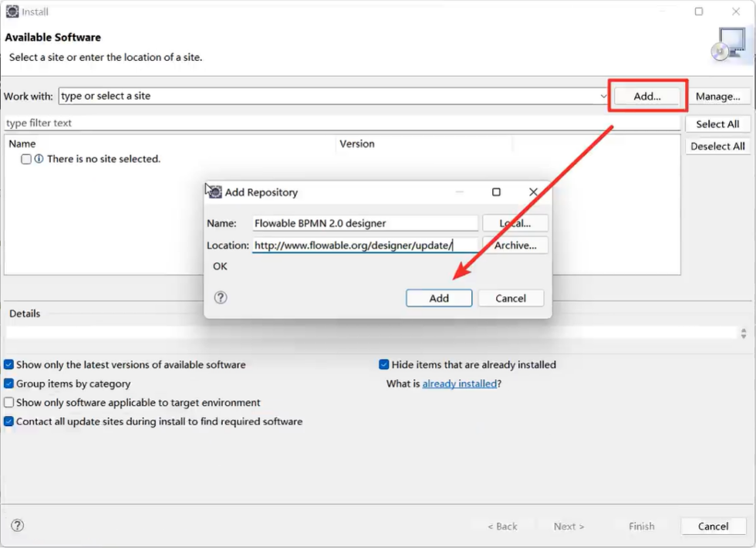Click the Name column header
756x548 pixels.
point(22,144)
